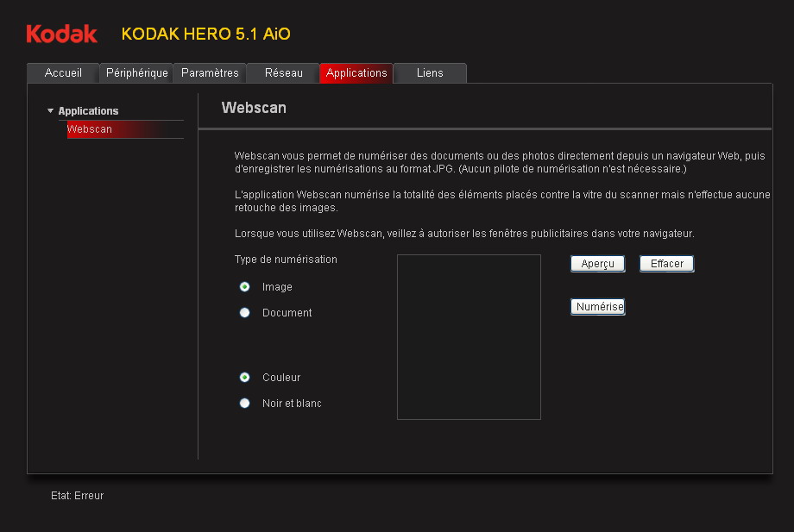Switch to the Périphérique tab

(x=136, y=73)
